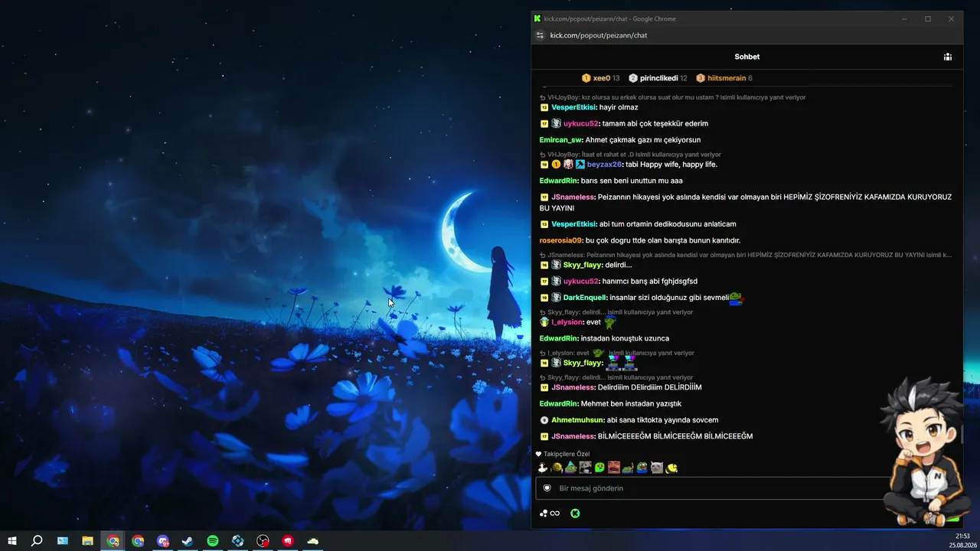
Task: Insert the yellow bee emote
Action: (x=671, y=468)
